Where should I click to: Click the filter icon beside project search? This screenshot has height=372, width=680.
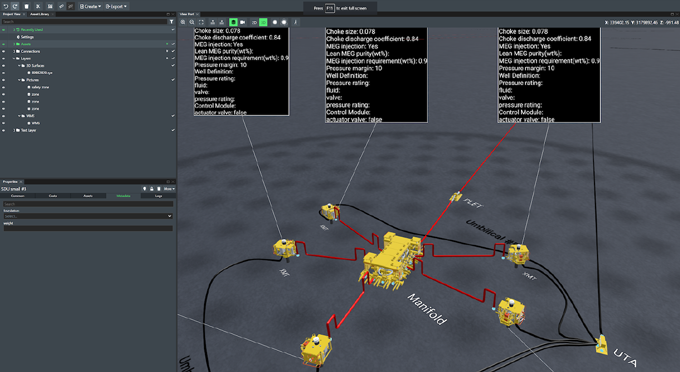171,21
